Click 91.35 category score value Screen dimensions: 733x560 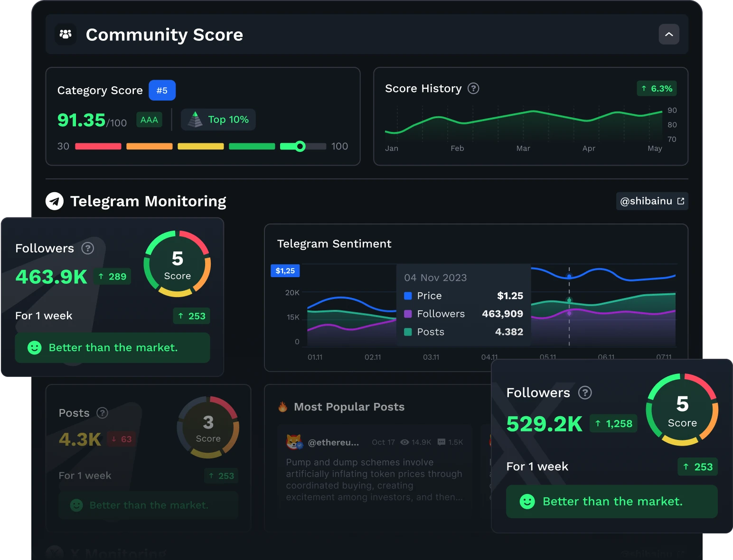coord(81,120)
